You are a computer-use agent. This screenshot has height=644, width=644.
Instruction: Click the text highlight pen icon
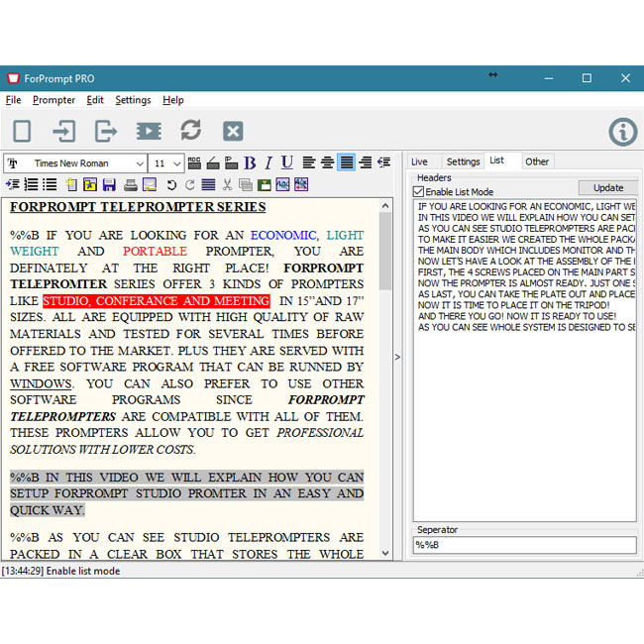pyautogui.click(x=213, y=163)
